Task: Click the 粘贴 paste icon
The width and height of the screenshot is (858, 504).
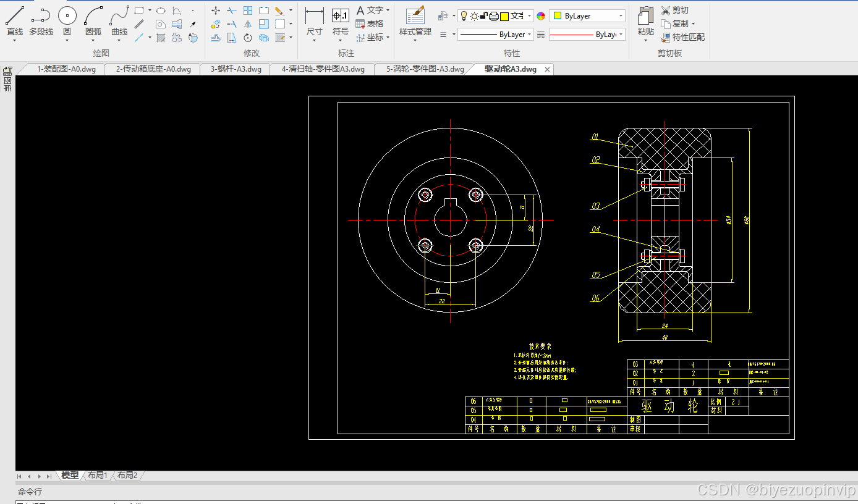Action: [x=645, y=22]
